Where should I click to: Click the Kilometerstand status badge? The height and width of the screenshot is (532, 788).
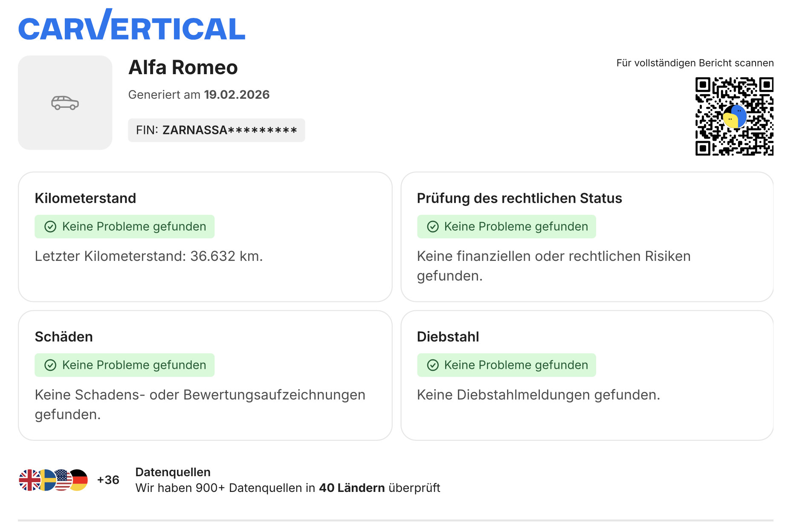(x=125, y=227)
